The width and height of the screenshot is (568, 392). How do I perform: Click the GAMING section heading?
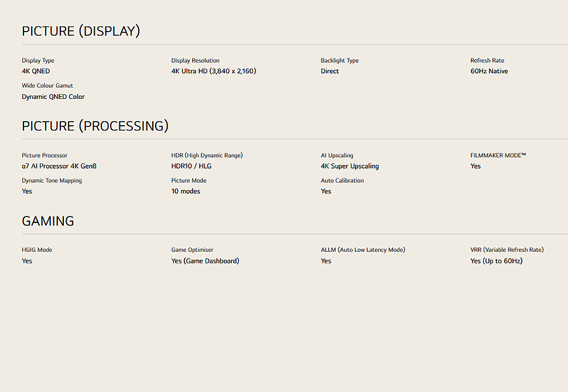(x=48, y=221)
